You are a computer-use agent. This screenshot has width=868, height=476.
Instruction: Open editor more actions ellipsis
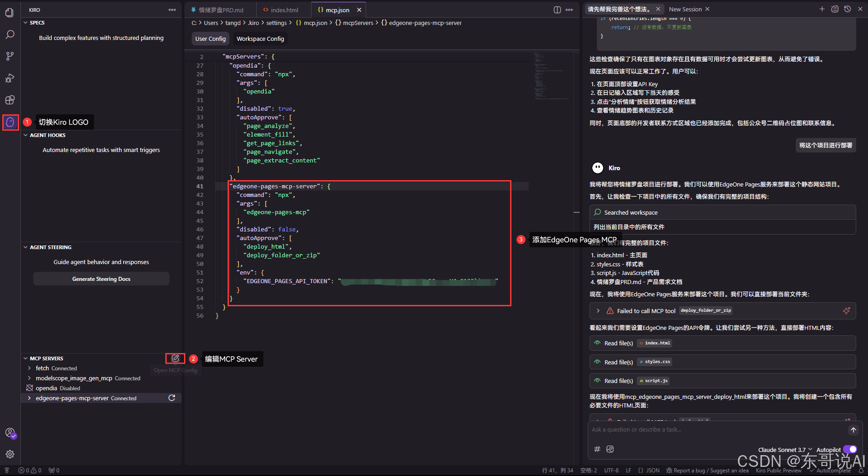[x=569, y=10]
